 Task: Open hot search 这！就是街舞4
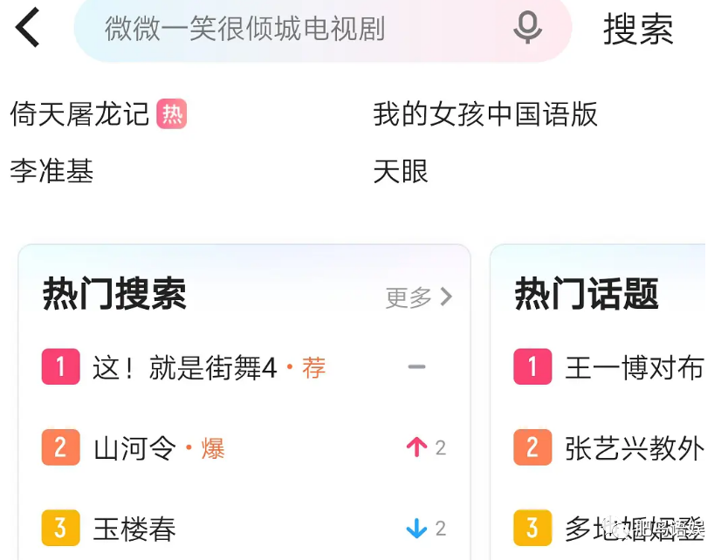[x=185, y=368]
